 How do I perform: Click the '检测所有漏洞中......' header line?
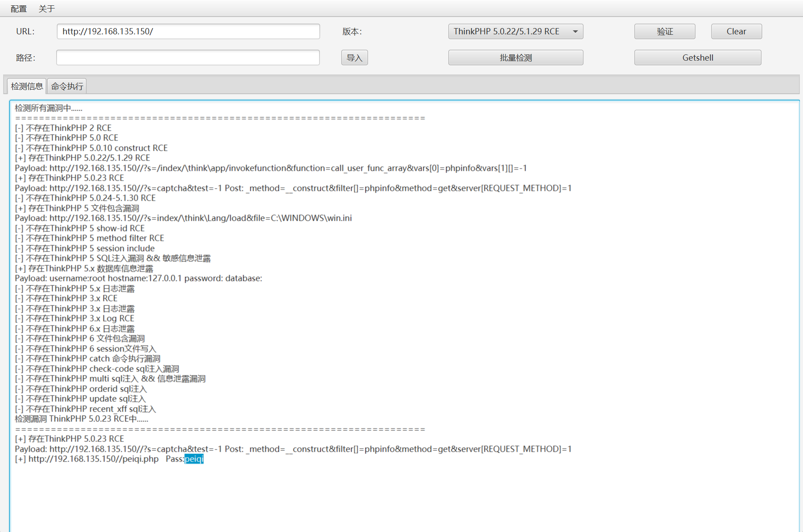coord(49,108)
